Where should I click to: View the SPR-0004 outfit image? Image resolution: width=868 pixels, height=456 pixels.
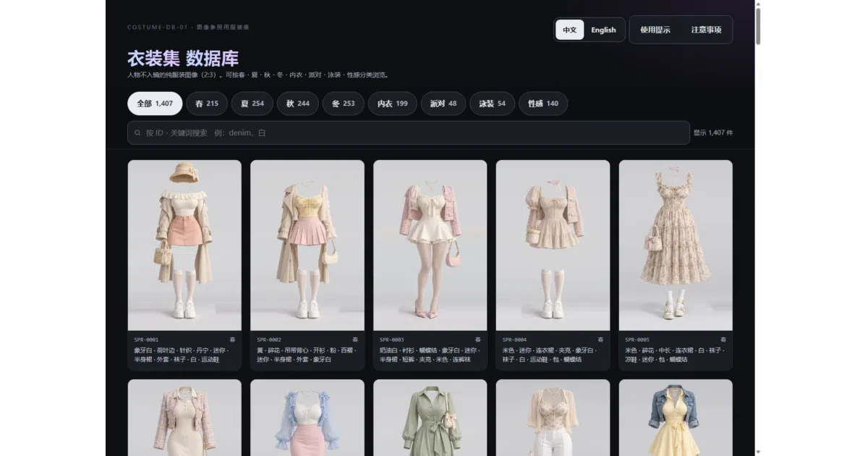tap(553, 245)
